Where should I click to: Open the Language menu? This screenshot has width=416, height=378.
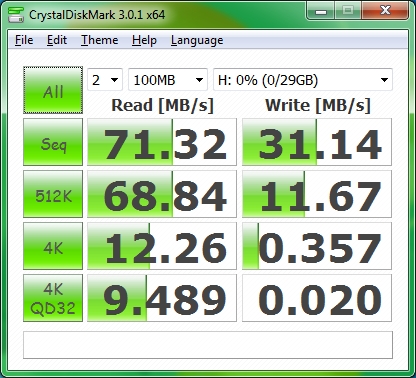click(x=197, y=40)
